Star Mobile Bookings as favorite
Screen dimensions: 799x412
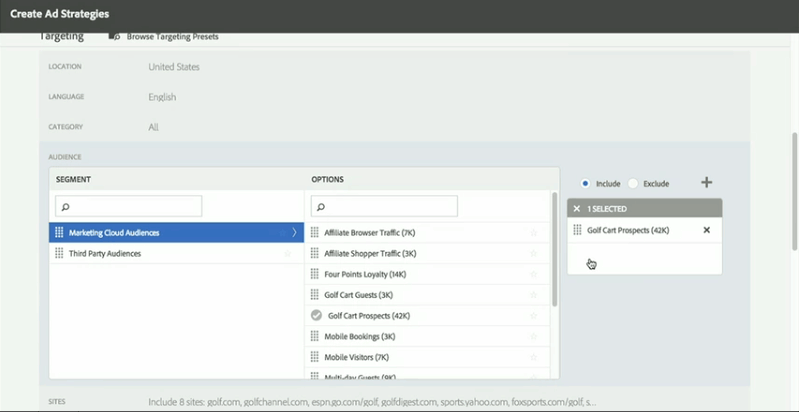[x=534, y=337]
